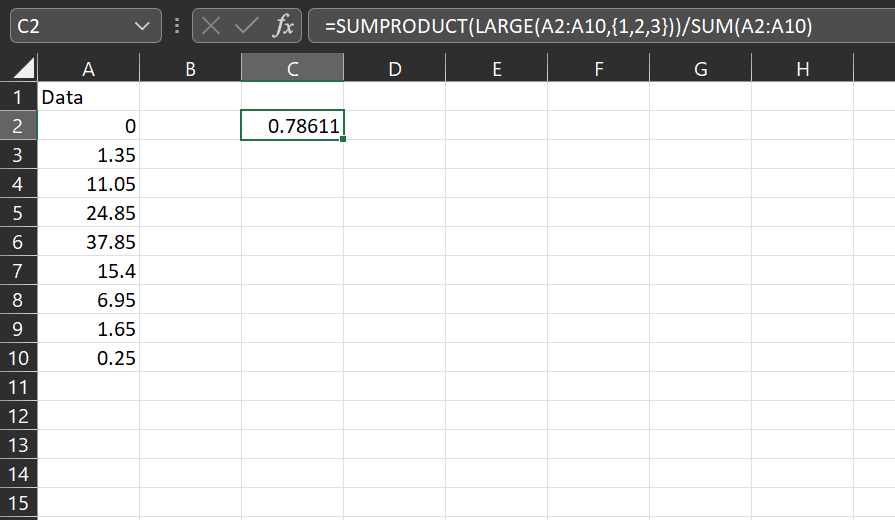
Task: Select column H header
Action: 803,68
